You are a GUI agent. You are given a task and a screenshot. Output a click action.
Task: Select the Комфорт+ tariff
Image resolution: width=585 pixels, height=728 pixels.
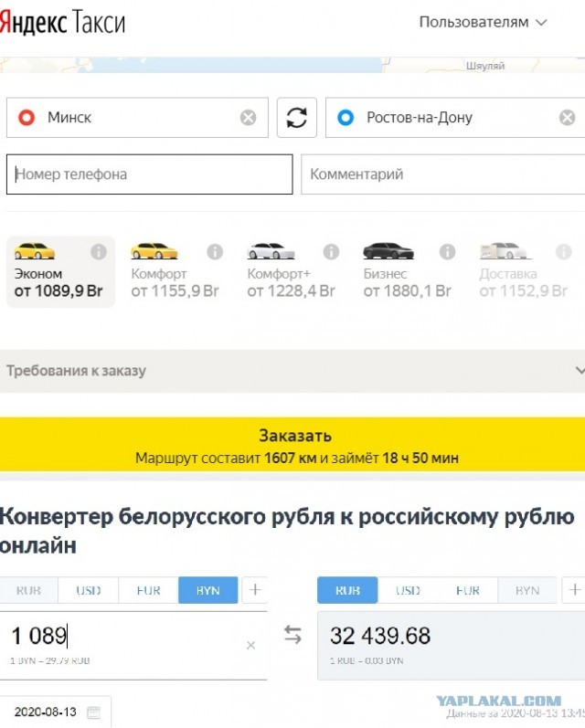pyautogui.click(x=292, y=272)
